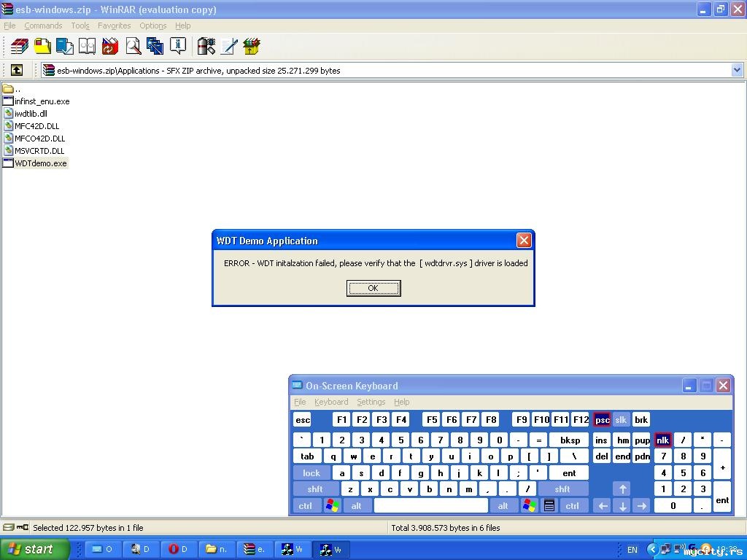Click the space bar on On-Screen Keyboard

pyautogui.click(x=431, y=506)
